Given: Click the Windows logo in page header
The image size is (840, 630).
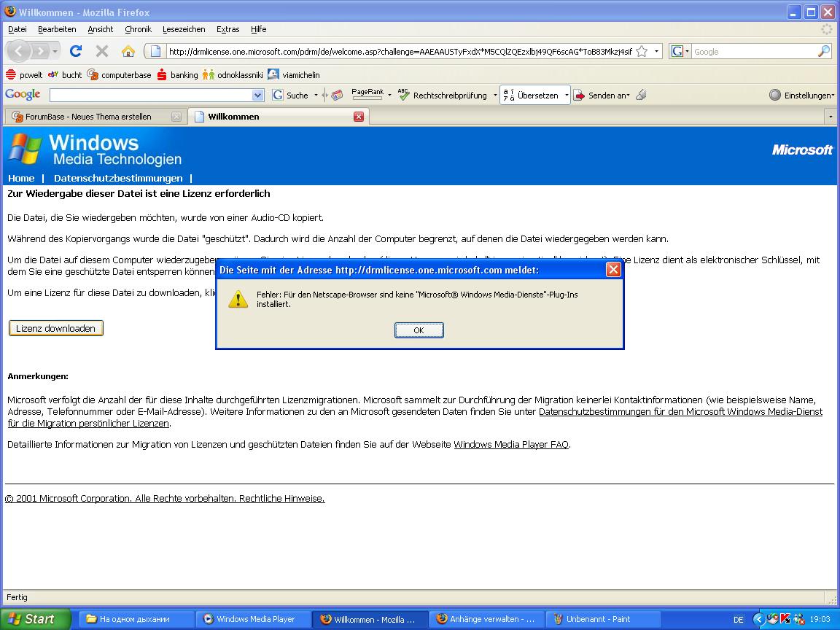Looking at the screenshot, I should coord(26,149).
